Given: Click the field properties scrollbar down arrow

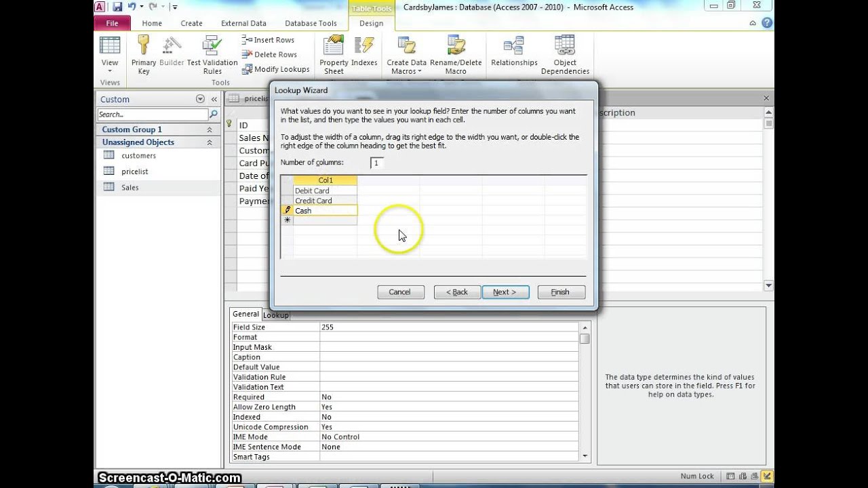Looking at the screenshot, I should coord(585,456).
